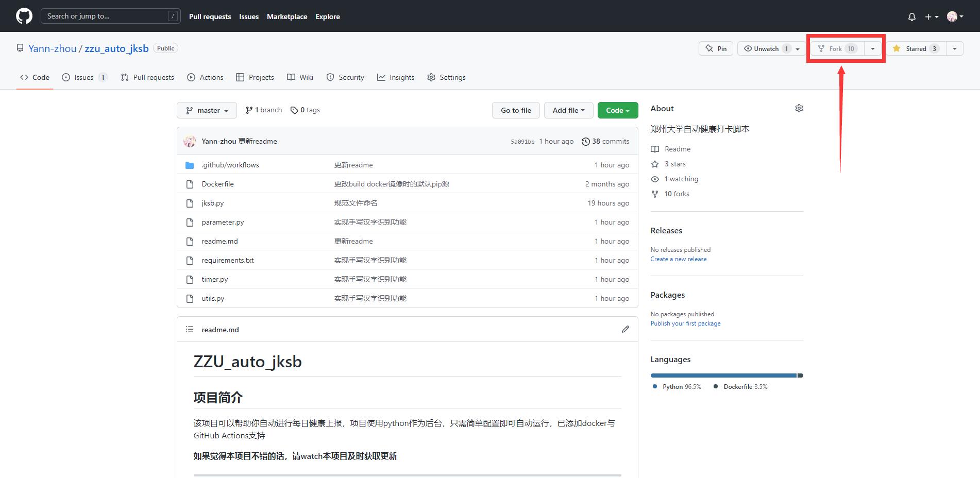Focus the Search or jump to field

click(x=110, y=16)
